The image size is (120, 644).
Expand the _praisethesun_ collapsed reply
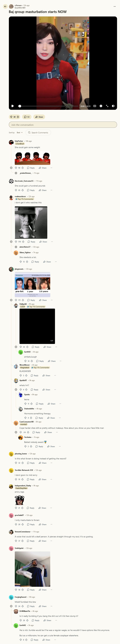[16, 173]
